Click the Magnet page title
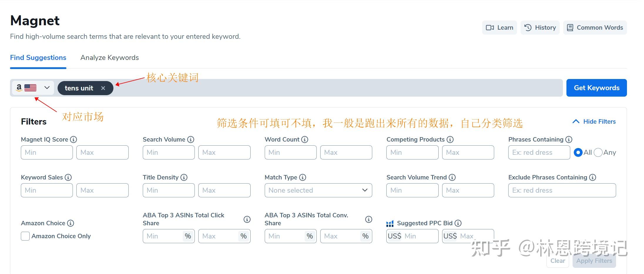Viewport: 644px width, 274px height. pyautogui.click(x=35, y=21)
